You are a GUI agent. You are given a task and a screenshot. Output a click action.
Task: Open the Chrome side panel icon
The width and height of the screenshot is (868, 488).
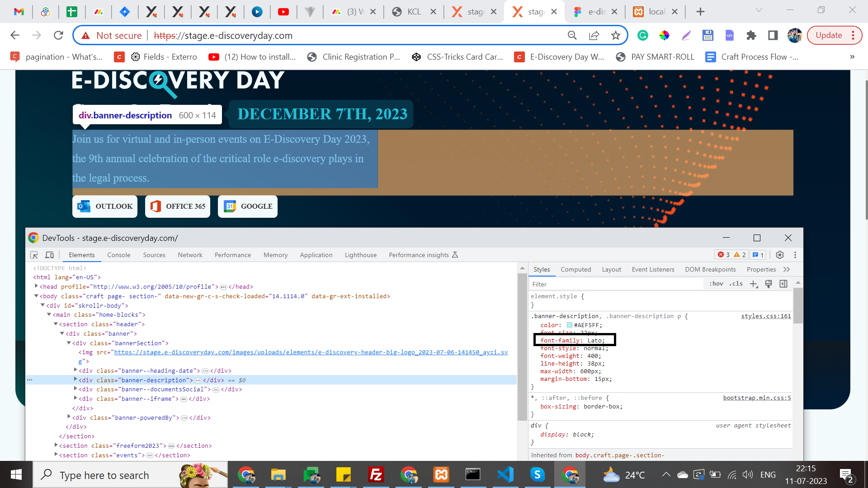point(773,35)
